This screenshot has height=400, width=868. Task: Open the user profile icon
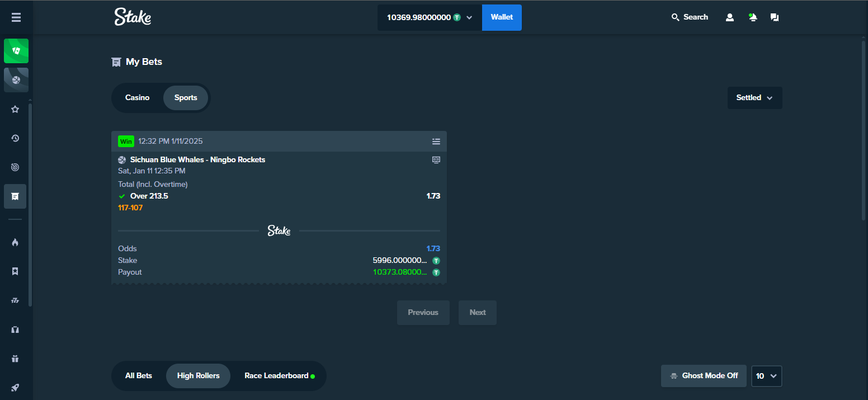pyautogui.click(x=730, y=17)
